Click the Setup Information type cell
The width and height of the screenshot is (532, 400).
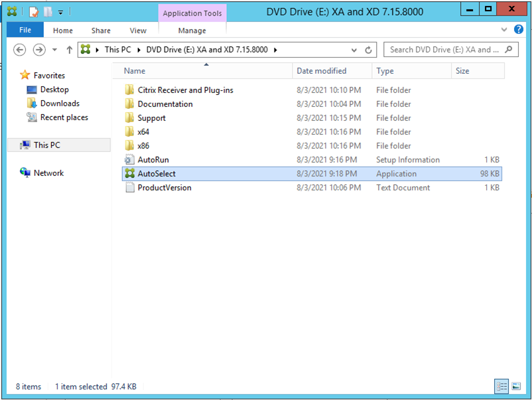pos(408,160)
